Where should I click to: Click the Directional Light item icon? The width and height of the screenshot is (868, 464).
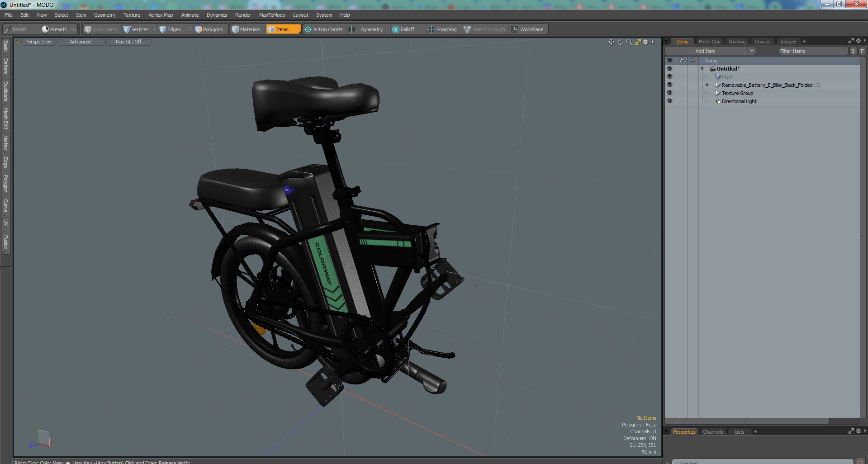717,101
